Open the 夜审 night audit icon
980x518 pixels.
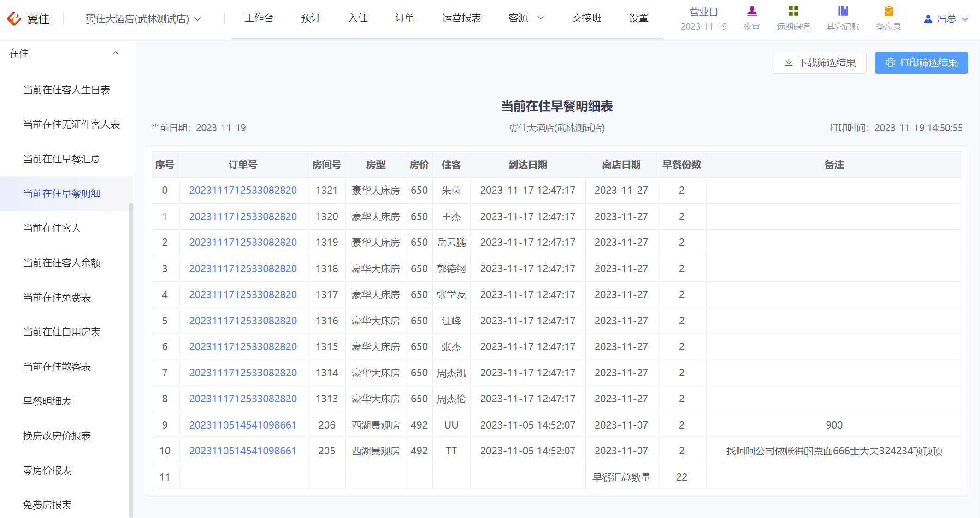point(752,11)
